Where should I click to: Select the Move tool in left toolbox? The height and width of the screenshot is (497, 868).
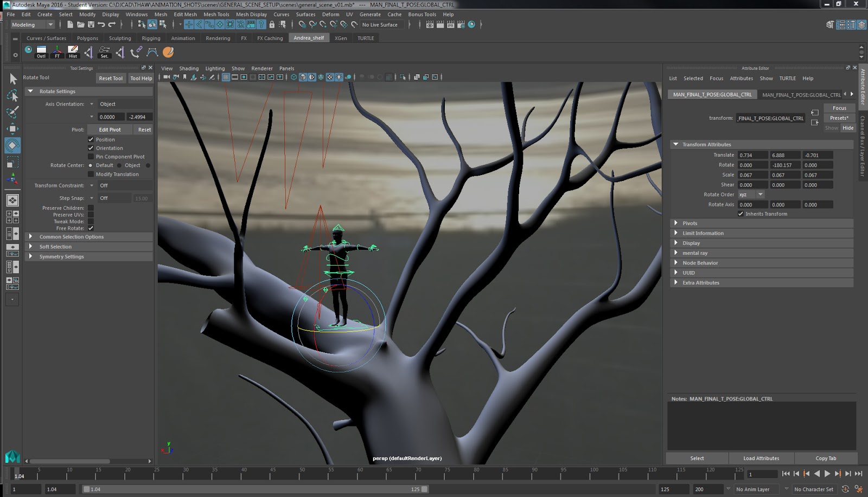click(x=12, y=129)
